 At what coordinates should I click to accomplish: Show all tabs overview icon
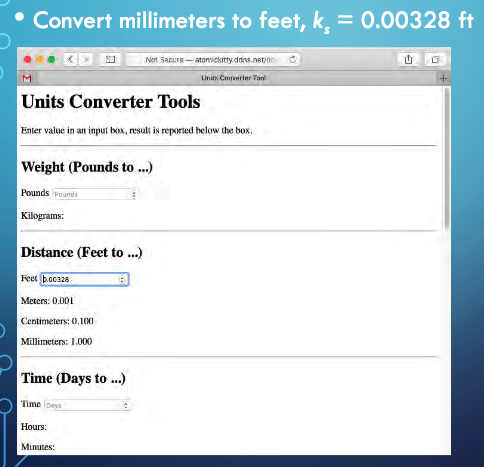435,59
